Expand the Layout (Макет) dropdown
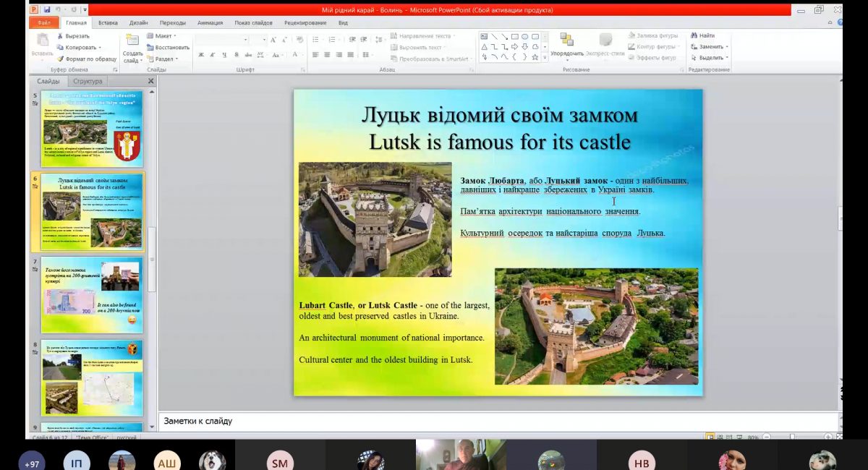 (x=162, y=35)
